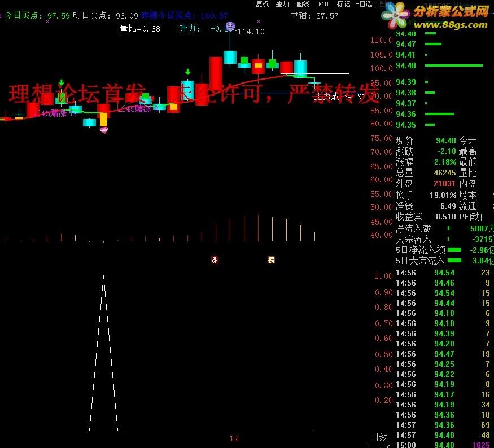Image resolution: width=494 pixels, height=448 pixels.
Task: Click the 换手 19.81% value
Action: [443, 195]
